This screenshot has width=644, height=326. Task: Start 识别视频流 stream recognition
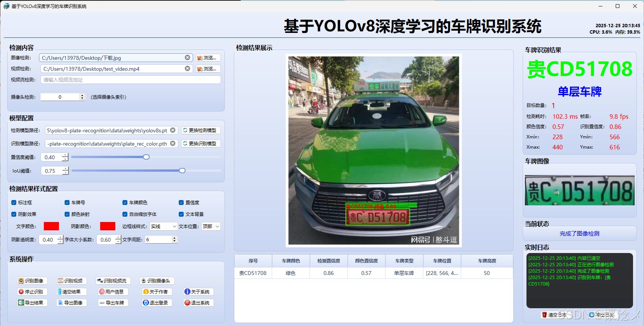[113, 281]
